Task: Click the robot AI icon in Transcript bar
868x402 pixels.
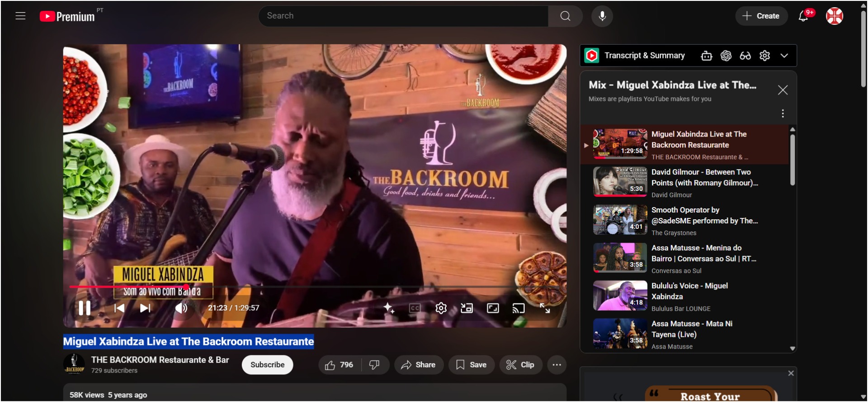Action: pyautogui.click(x=707, y=56)
